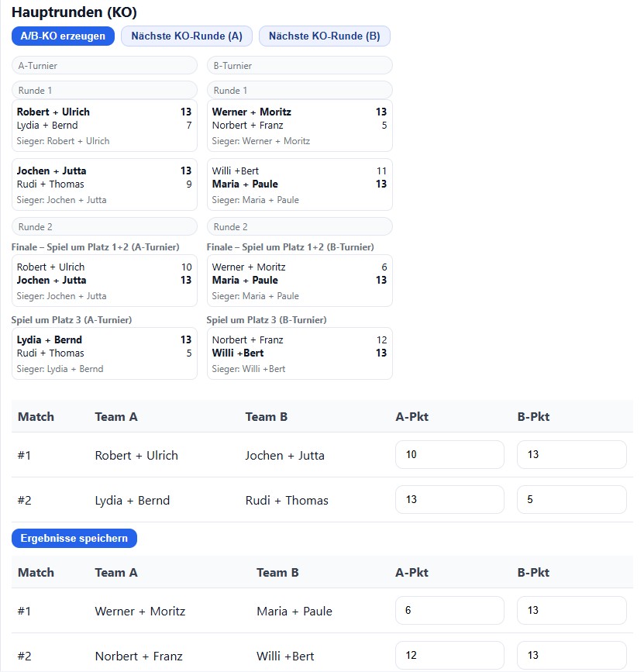This screenshot has width=644, height=672.
Task: Select B-Turnier Spiel um Platz 3 card
Action: (x=299, y=353)
